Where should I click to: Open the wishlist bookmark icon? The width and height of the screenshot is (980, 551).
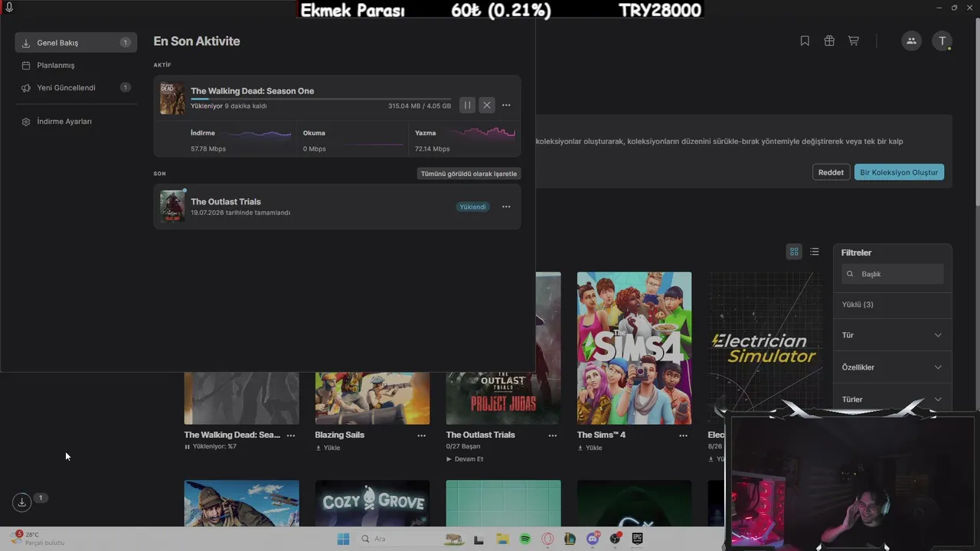coord(805,41)
